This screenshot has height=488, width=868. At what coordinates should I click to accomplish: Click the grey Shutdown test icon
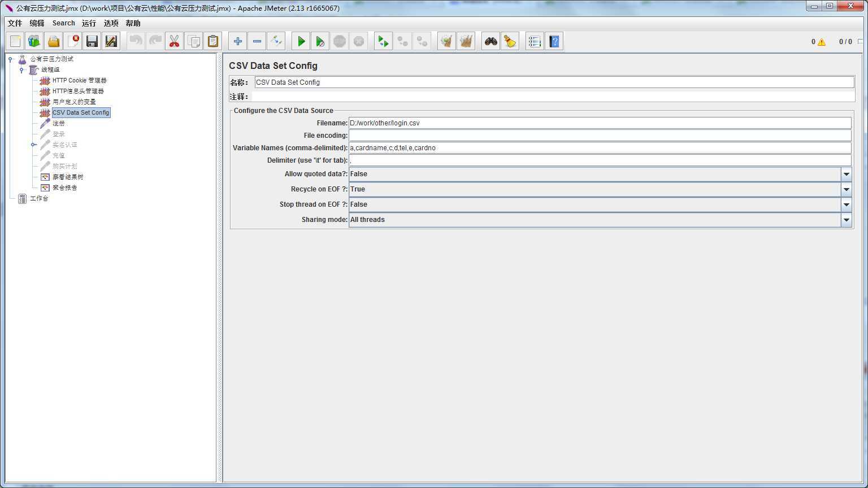coord(359,41)
